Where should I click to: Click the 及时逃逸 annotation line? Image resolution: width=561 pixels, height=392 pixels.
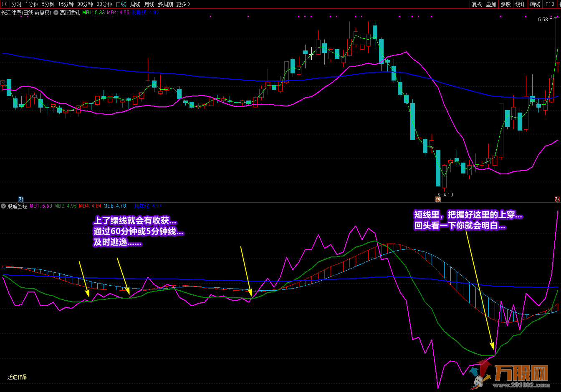click(117, 242)
